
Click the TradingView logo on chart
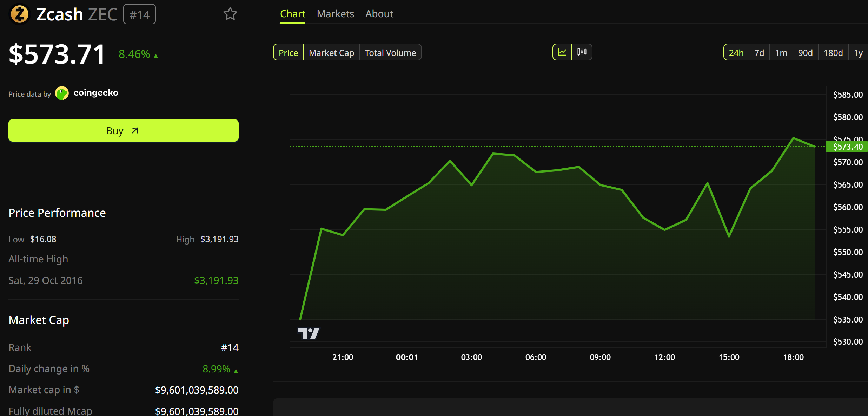point(309,333)
